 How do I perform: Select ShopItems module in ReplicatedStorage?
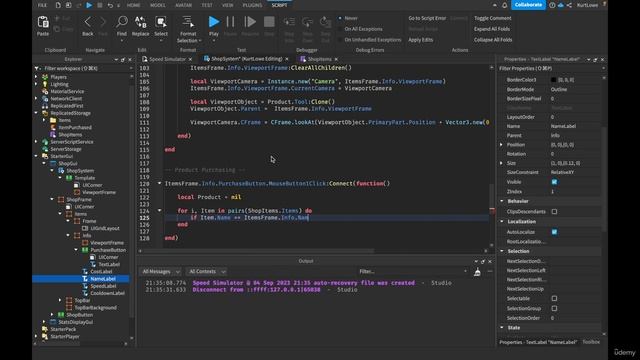70,135
